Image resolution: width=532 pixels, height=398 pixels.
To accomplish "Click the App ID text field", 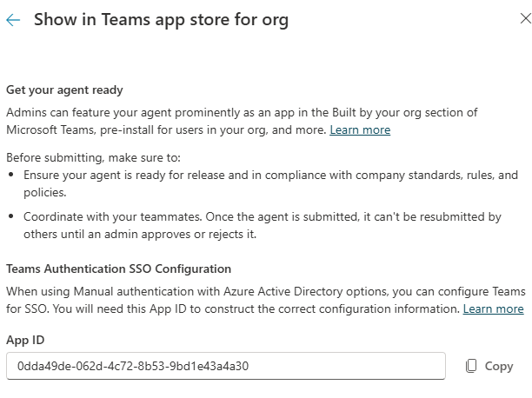I will click(226, 366).
